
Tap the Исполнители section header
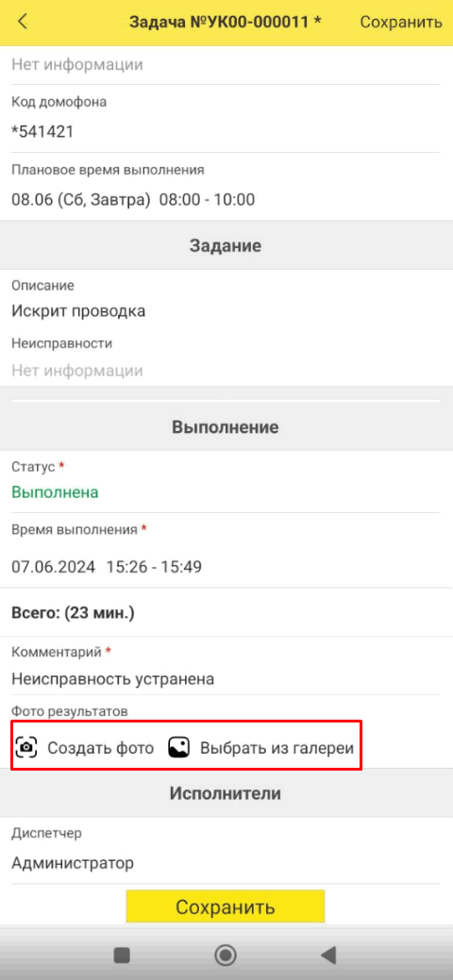(x=226, y=794)
